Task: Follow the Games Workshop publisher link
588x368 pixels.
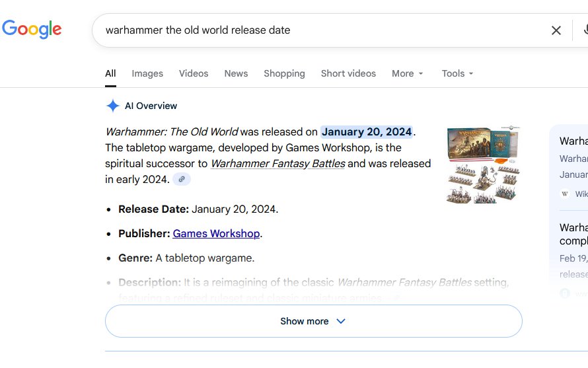Action: click(x=216, y=234)
